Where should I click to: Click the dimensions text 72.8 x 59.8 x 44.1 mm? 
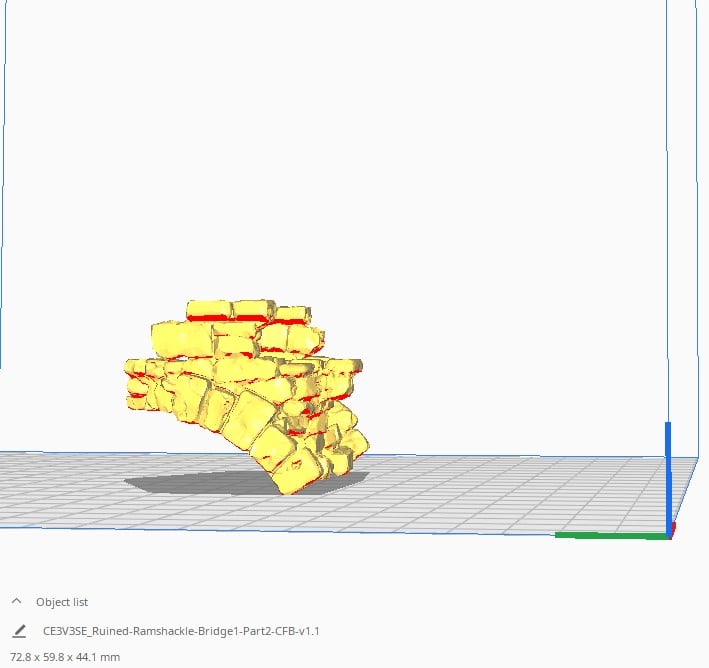tap(65, 657)
